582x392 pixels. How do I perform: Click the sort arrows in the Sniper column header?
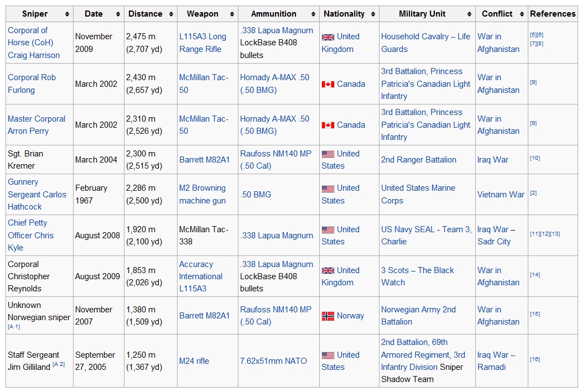tap(67, 14)
